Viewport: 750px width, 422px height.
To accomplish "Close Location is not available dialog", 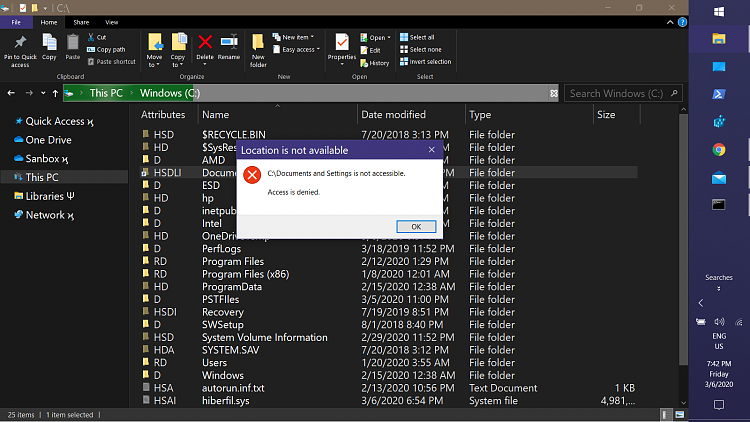I will [x=431, y=150].
